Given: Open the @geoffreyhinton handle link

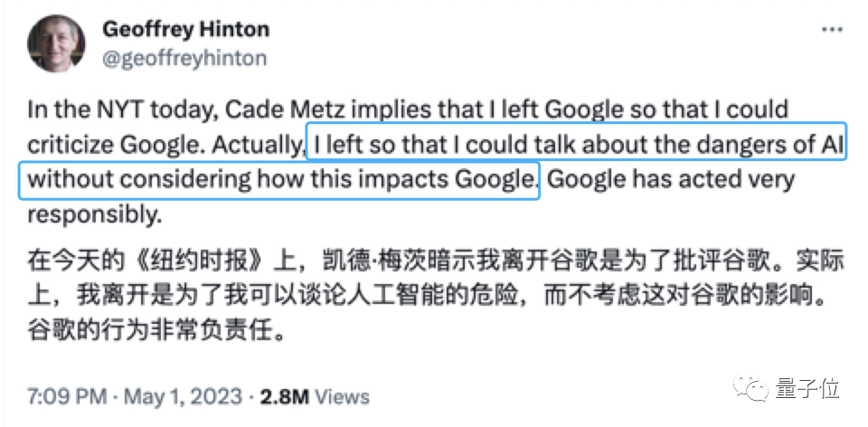Looking at the screenshot, I should click(184, 58).
